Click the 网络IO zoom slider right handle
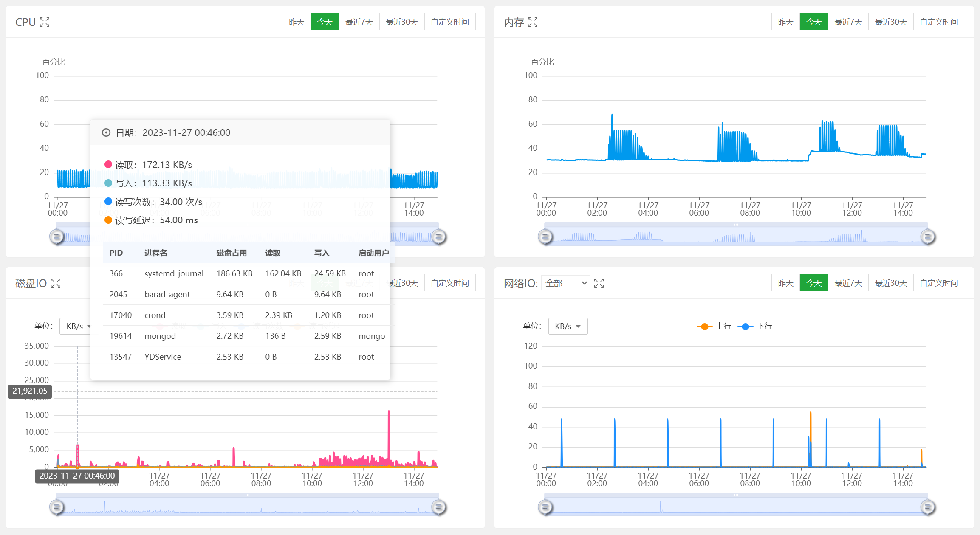 point(928,507)
